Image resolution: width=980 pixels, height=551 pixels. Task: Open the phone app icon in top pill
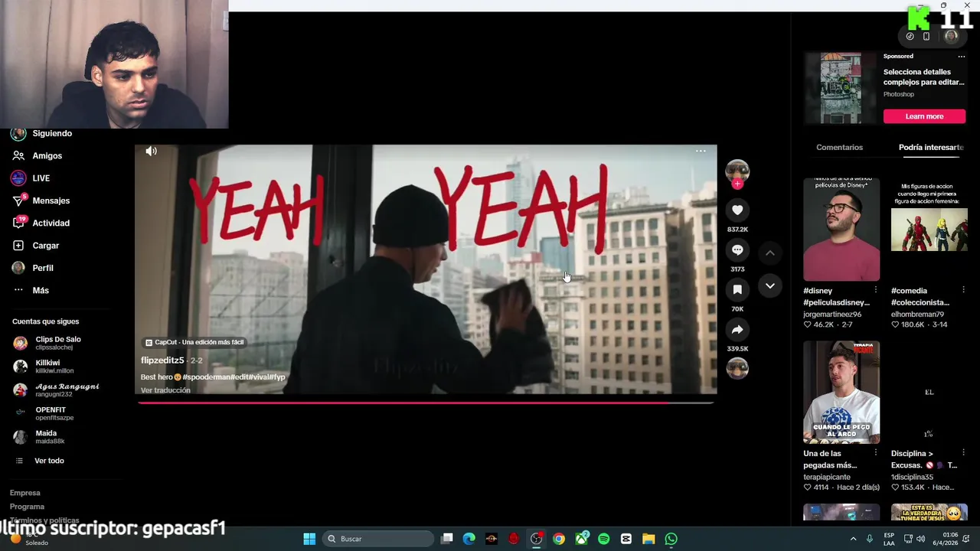[926, 36]
